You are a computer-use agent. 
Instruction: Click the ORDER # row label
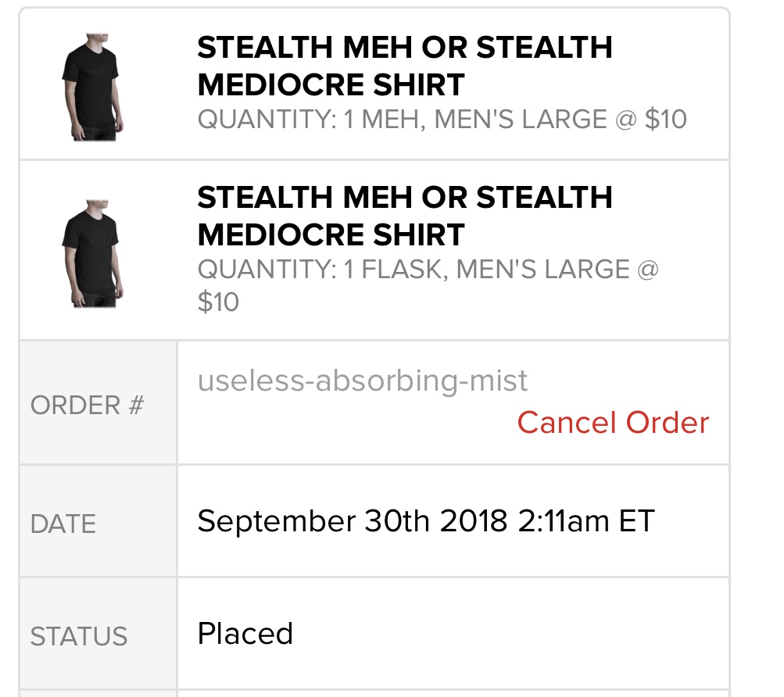(87, 406)
